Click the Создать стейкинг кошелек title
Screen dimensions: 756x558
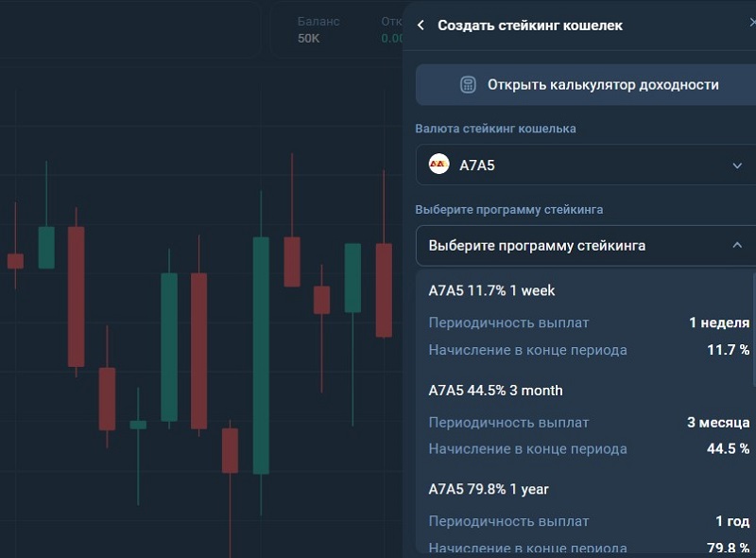(530, 26)
